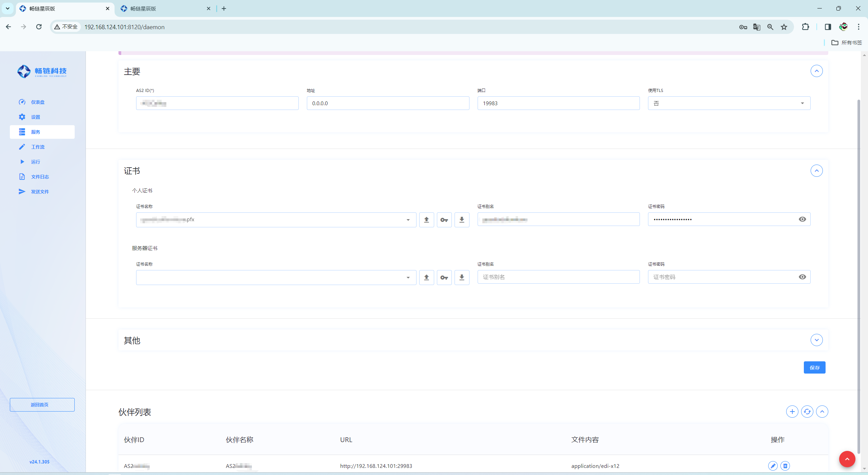Click the 保存 button
Viewport: 868px width, 475px height.
pos(814,367)
